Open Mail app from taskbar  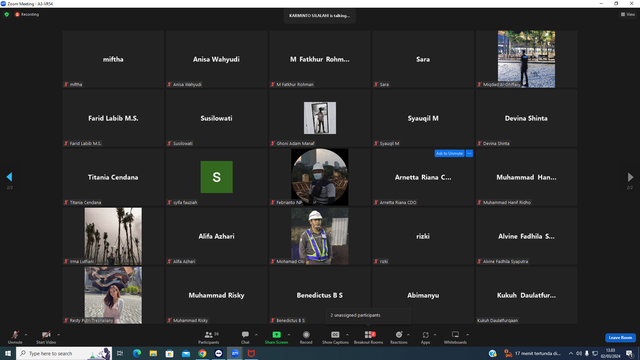pyautogui.click(x=186, y=353)
